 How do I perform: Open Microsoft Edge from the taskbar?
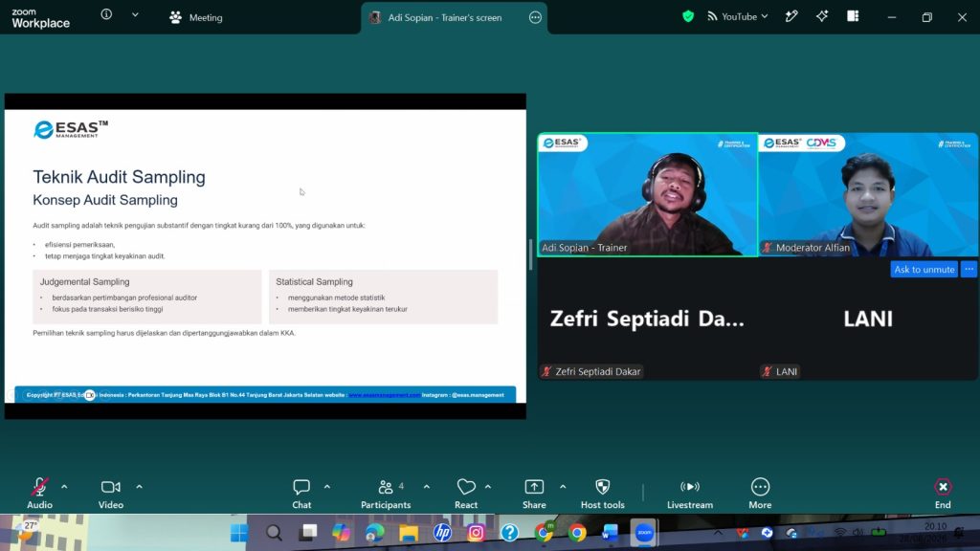(x=375, y=533)
